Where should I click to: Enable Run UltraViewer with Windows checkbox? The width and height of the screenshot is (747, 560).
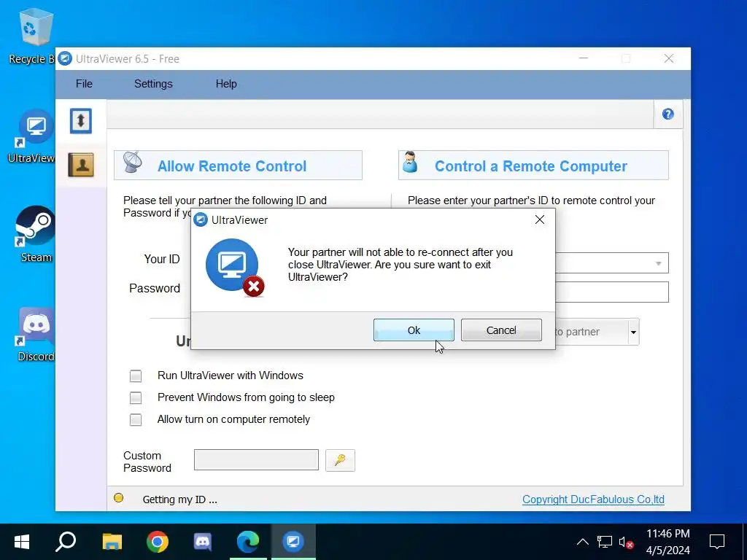click(136, 376)
